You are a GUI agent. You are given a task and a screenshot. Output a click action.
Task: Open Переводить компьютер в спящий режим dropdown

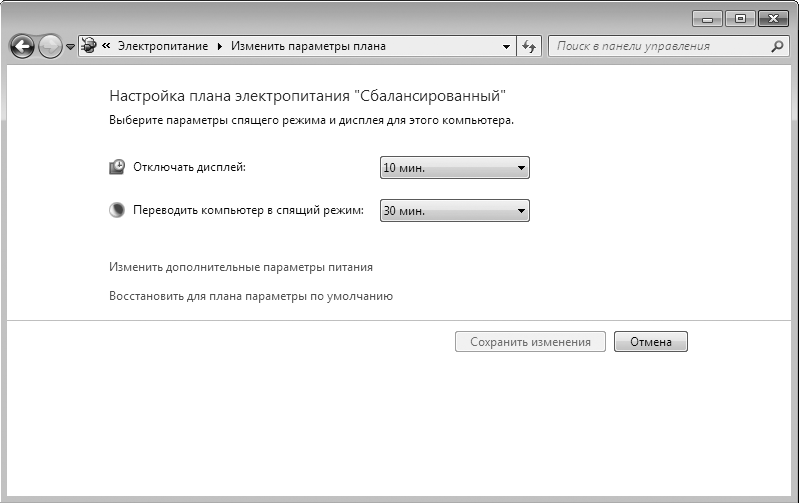(x=455, y=210)
